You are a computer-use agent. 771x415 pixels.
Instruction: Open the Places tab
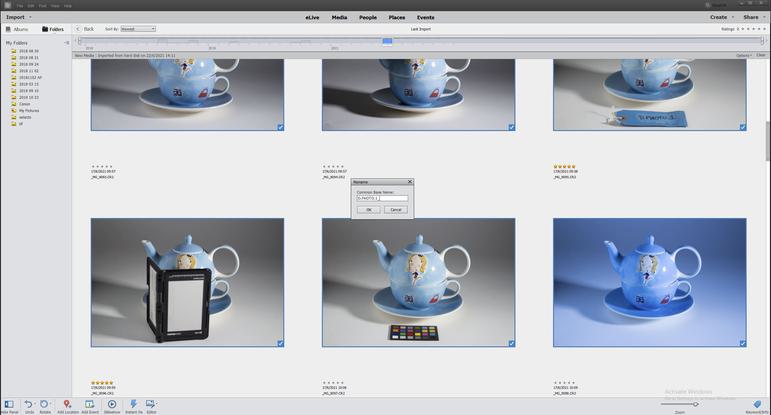pos(397,17)
